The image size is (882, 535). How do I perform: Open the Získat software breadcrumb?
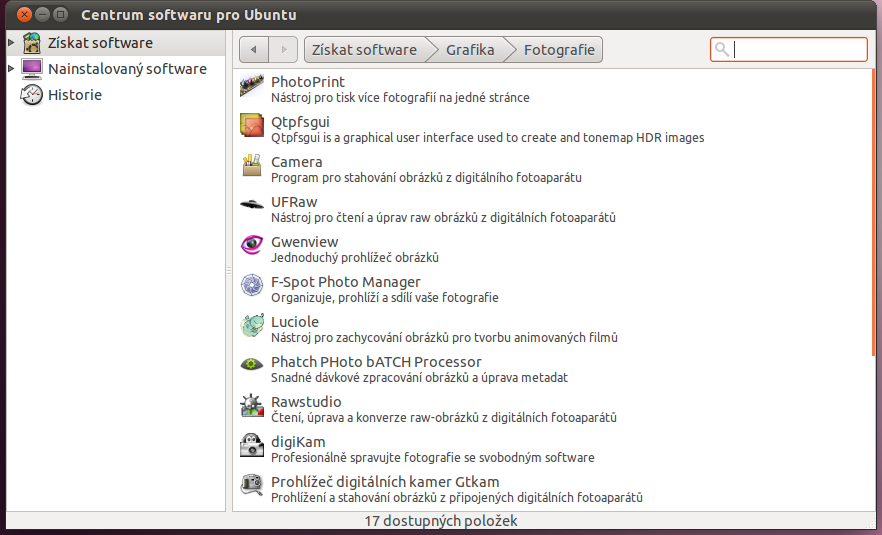click(x=364, y=50)
